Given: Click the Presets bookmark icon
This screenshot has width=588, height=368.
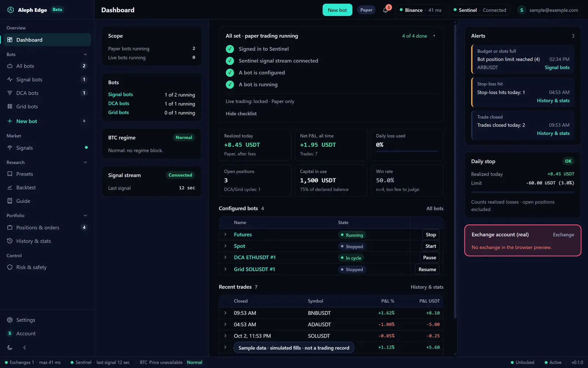Looking at the screenshot, I should pos(10,174).
